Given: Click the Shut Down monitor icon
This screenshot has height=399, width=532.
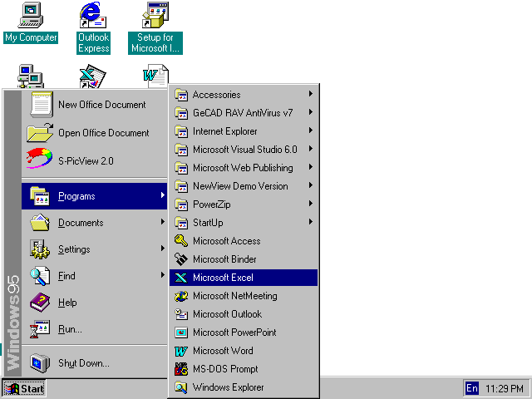Looking at the screenshot, I should click(x=40, y=363).
